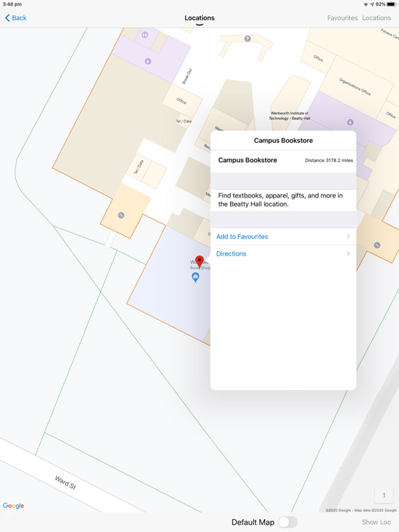Tap the 'Campus Bookstore' popup title

click(283, 141)
